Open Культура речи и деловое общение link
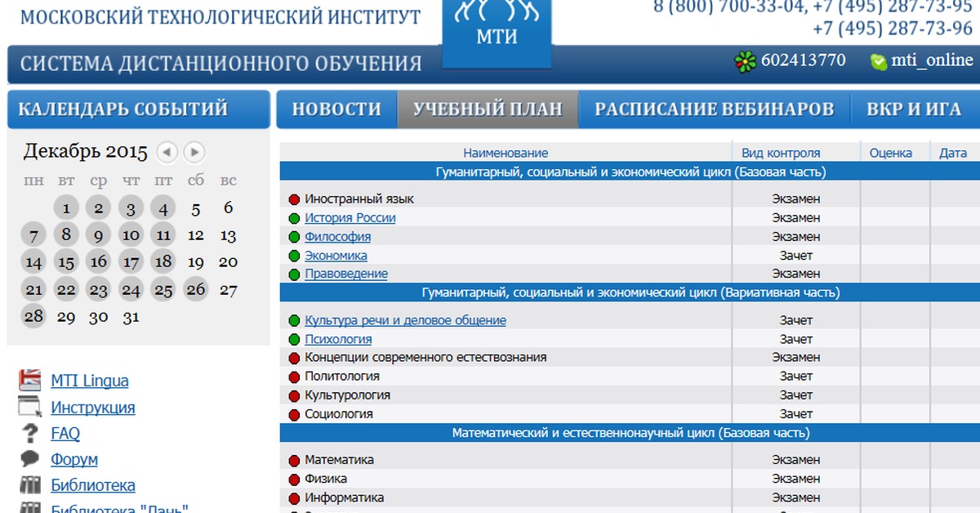 (x=405, y=320)
